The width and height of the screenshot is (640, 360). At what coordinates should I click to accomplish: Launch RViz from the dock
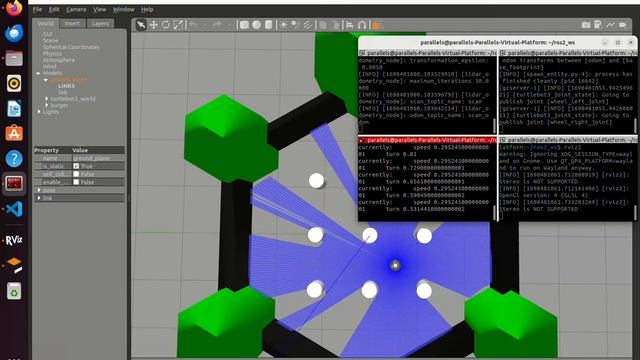pos(14,240)
